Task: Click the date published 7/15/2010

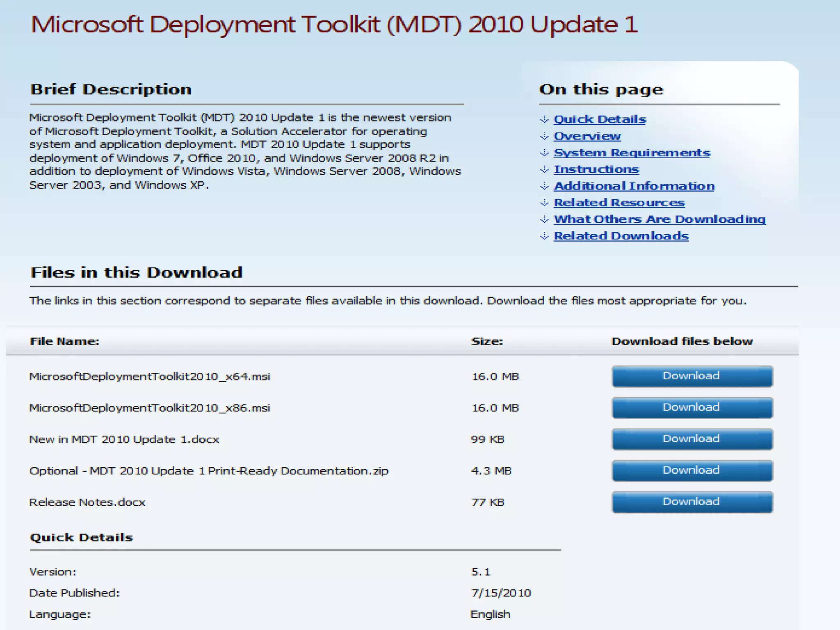Action: point(501,593)
